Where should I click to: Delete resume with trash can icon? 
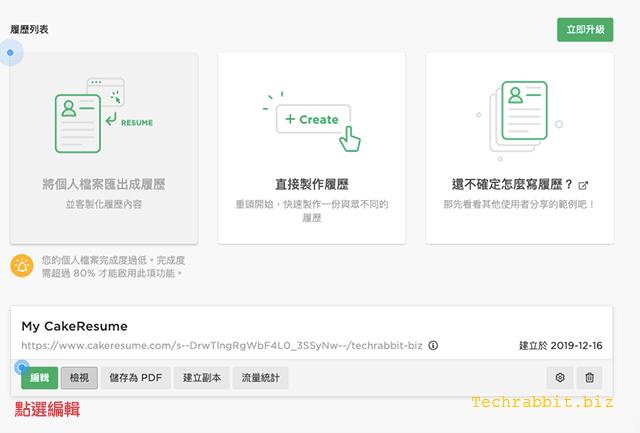coord(589,377)
